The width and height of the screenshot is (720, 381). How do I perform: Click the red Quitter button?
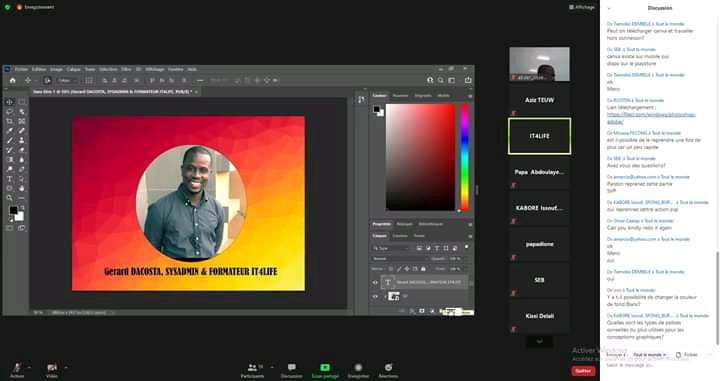click(x=583, y=371)
